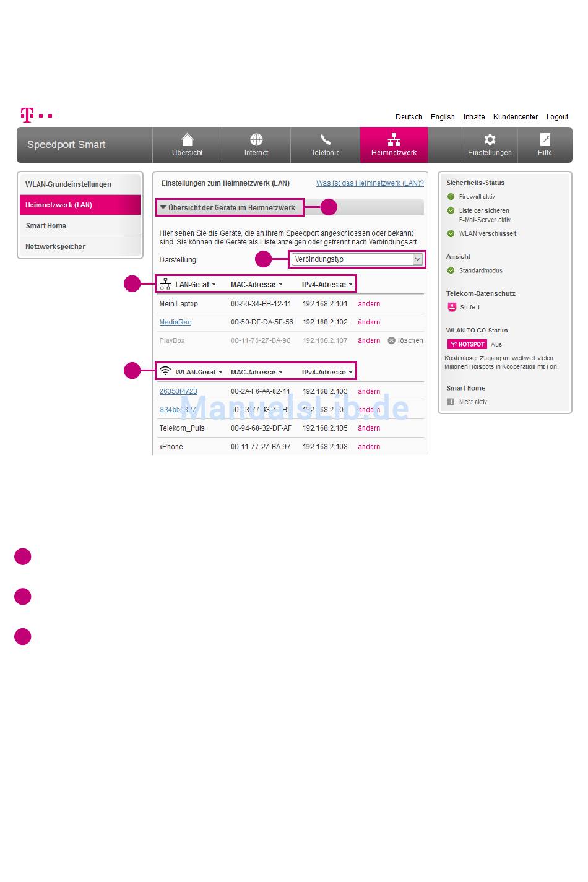Open Einstellungen gear tab
The height and width of the screenshot is (882, 588).
490,145
